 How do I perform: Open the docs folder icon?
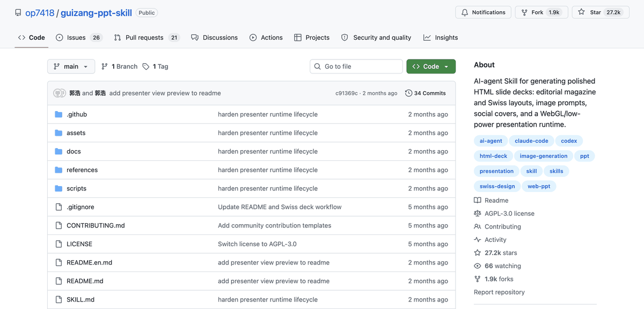pos(58,151)
